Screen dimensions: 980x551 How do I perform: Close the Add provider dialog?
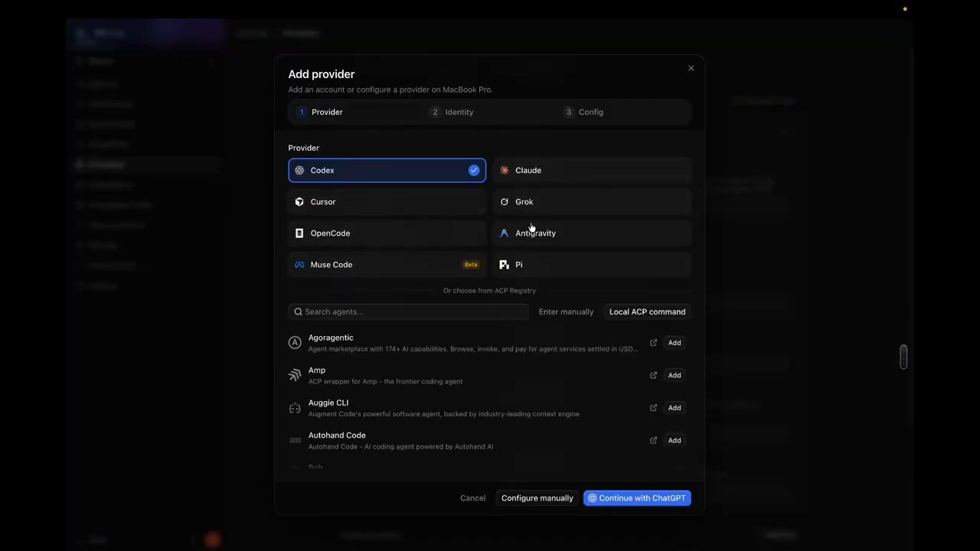click(x=691, y=68)
